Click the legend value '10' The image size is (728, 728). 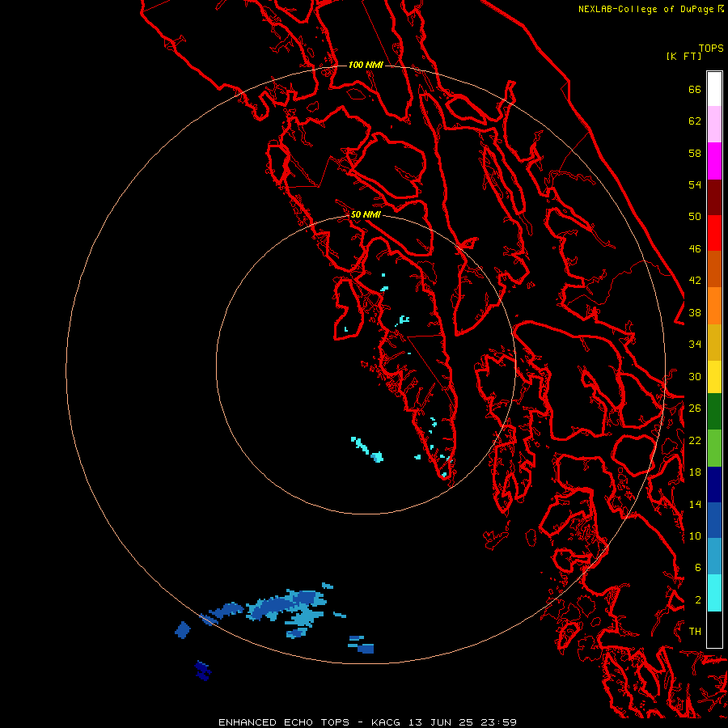(695, 536)
